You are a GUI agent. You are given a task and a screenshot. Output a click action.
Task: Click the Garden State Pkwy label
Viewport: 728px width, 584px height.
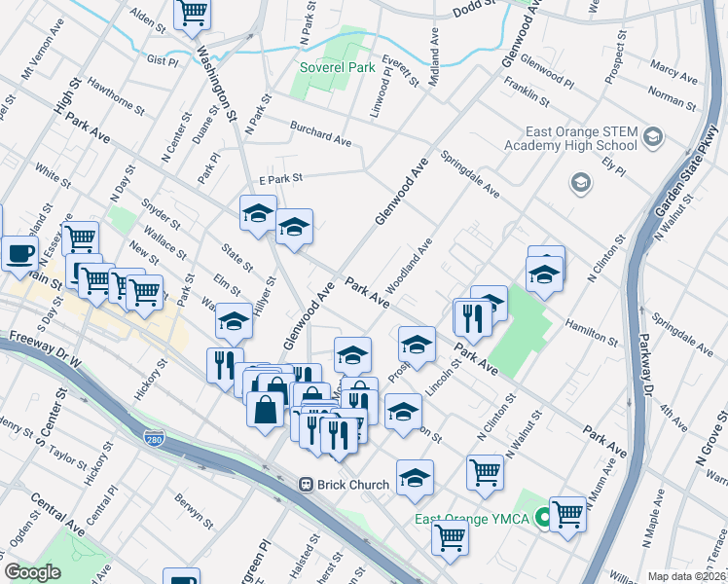[688, 169]
